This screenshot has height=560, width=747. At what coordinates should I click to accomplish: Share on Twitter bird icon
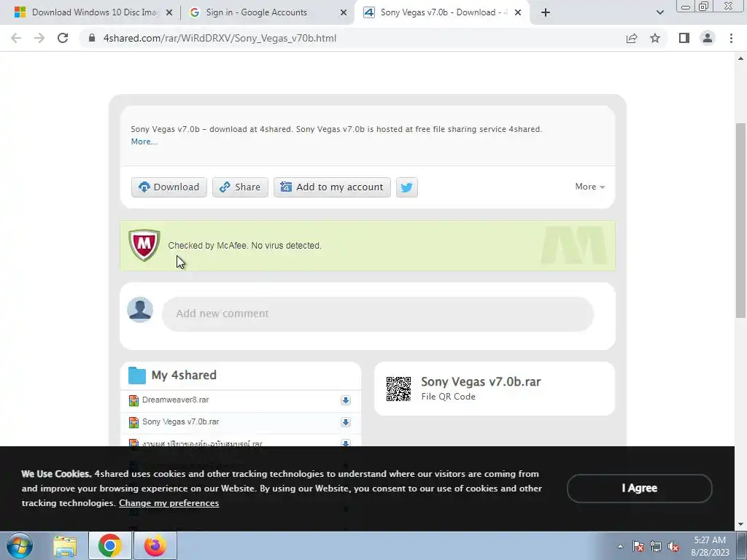(407, 187)
